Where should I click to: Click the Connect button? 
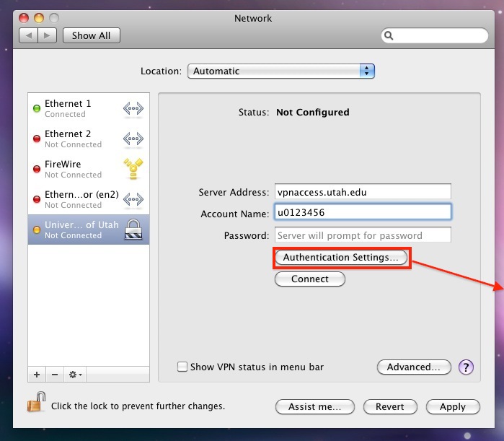click(x=310, y=279)
